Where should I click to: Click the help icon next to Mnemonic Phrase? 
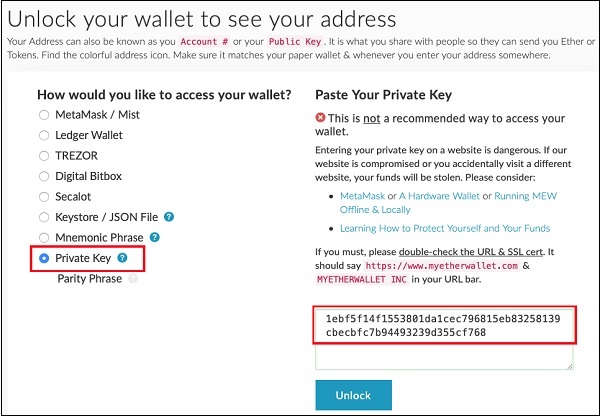coord(155,237)
